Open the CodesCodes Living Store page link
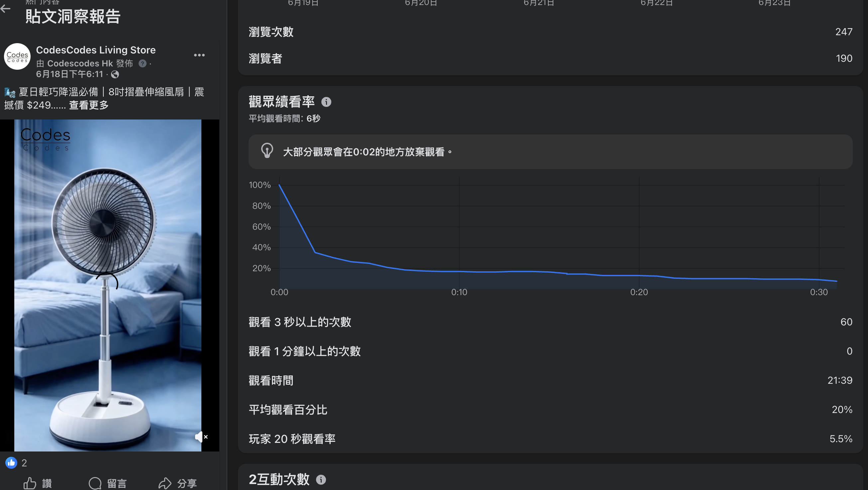The height and width of the screenshot is (490, 868). [x=96, y=50]
